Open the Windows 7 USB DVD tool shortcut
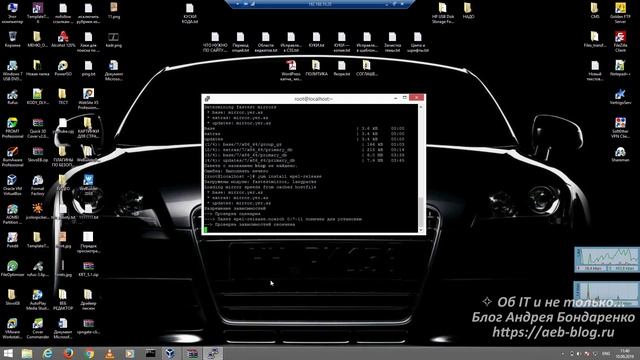Viewport: 640px width, 360px height. click(x=13, y=70)
